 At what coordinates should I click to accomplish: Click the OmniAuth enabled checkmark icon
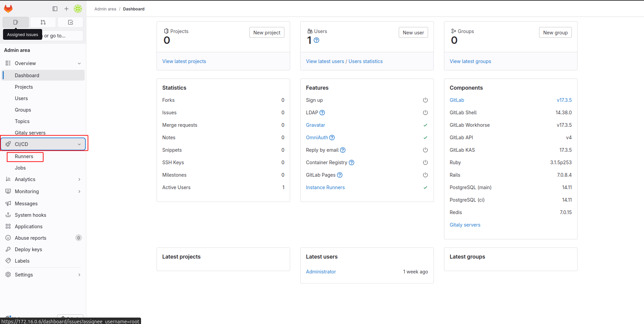(425, 138)
